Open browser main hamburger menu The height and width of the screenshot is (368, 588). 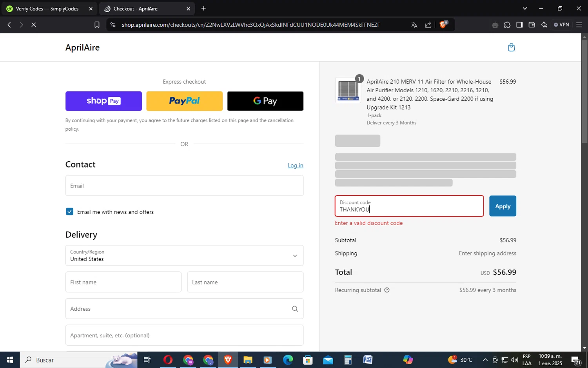click(579, 25)
